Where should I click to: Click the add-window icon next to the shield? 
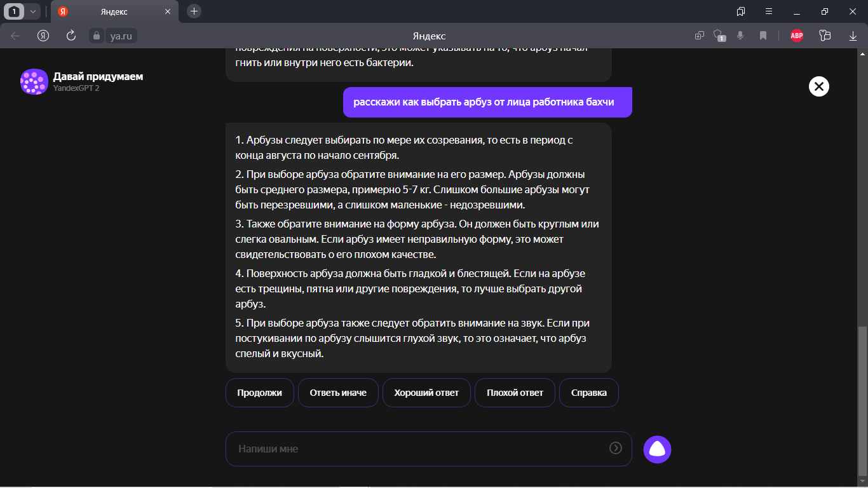[700, 36]
